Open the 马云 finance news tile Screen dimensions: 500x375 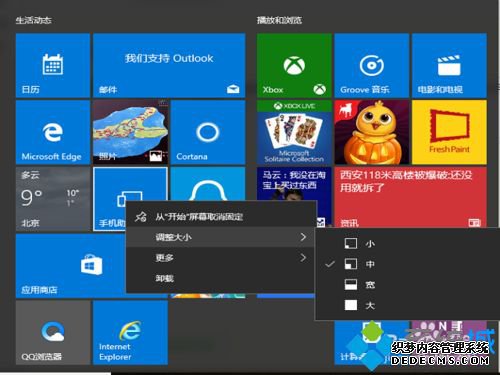(x=294, y=184)
